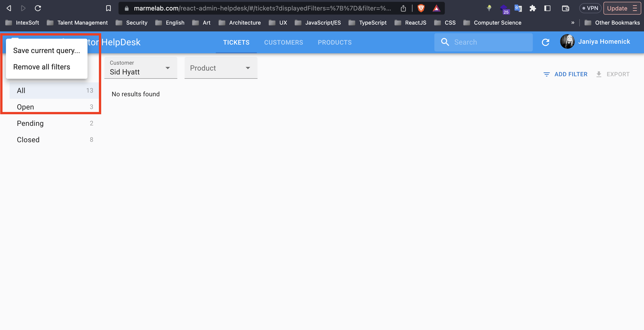Choose 'Remove all filters' from the menu
Viewport: 644px width, 330px height.
coord(42,67)
